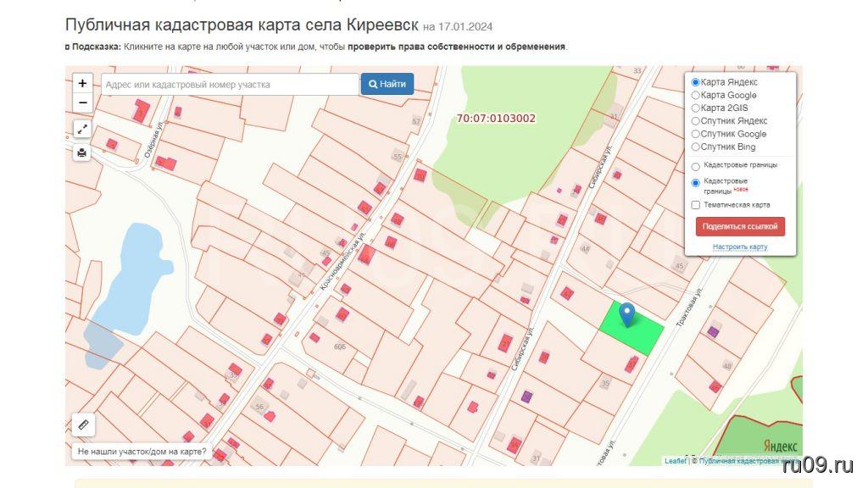Switch to Спутник Google imagery

tap(696, 134)
